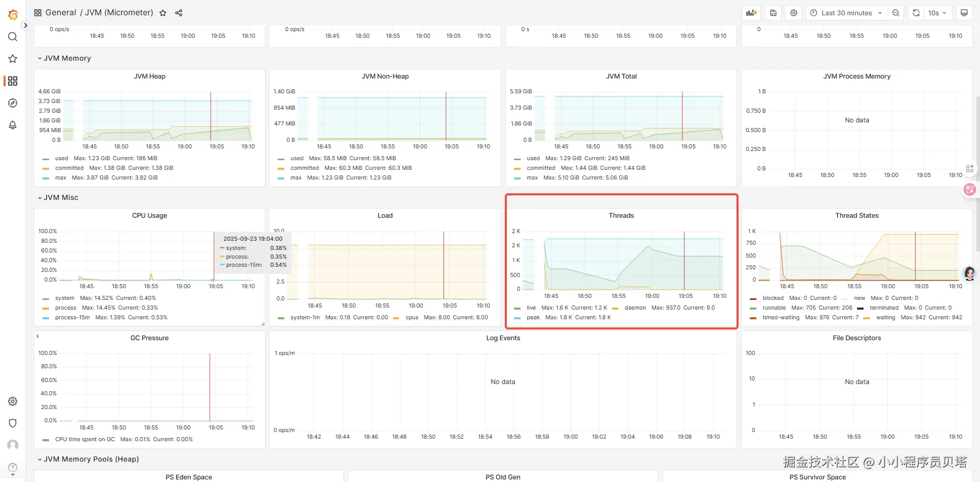Screen dimensions: 980x482
Task: Open the Threads panel title menu
Action: [x=621, y=216]
